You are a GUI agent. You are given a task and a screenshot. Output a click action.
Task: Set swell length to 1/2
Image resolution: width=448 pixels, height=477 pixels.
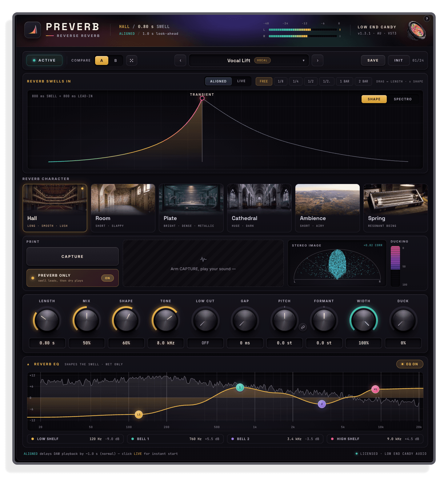[x=311, y=81]
